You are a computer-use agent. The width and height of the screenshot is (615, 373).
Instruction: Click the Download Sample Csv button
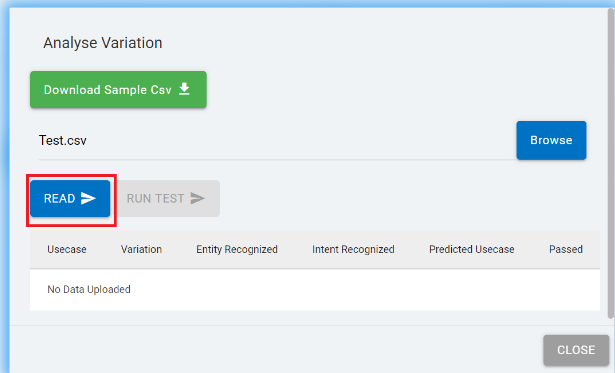pos(118,89)
